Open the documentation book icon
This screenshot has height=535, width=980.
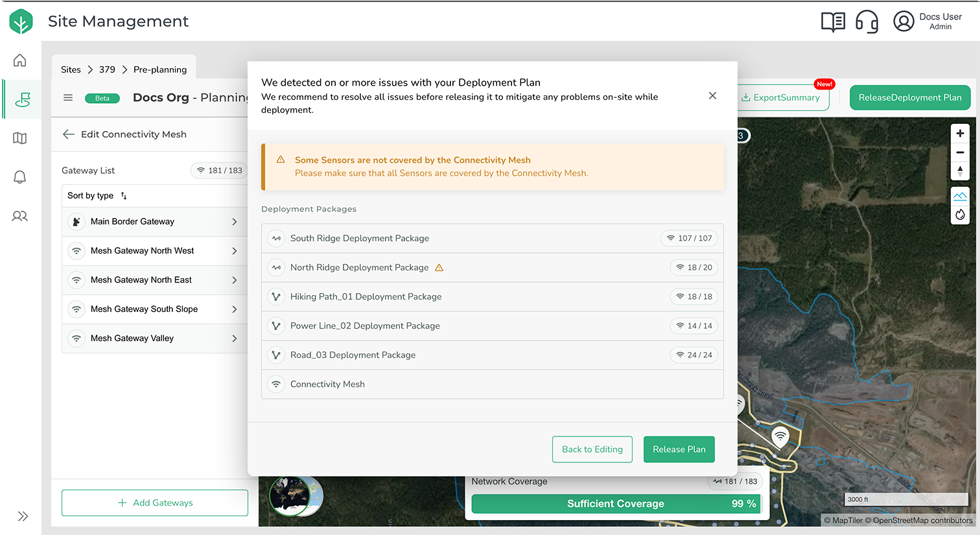[833, 21]
